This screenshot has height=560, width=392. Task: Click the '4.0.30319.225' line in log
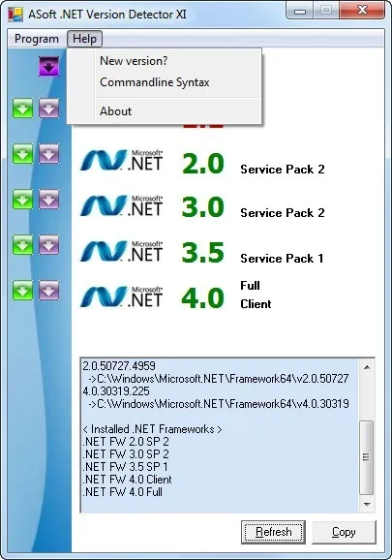(116, 391)
